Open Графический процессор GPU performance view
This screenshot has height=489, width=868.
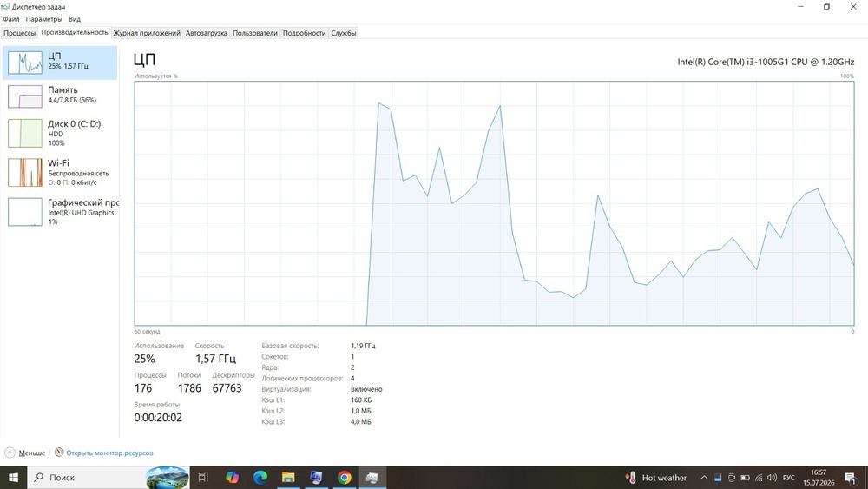[x=59, y=212]
